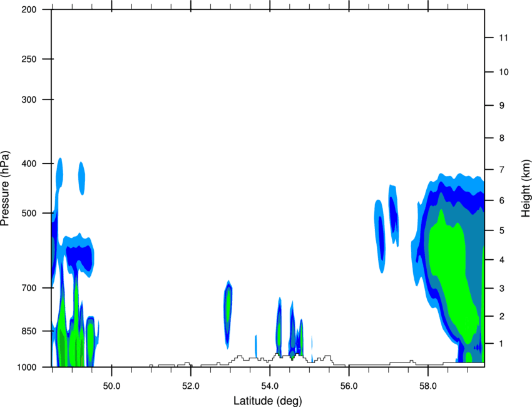Screen dimensions: 532x407
Task: Click the 52.0 latitude tick label
Action: tap(191, 386)
